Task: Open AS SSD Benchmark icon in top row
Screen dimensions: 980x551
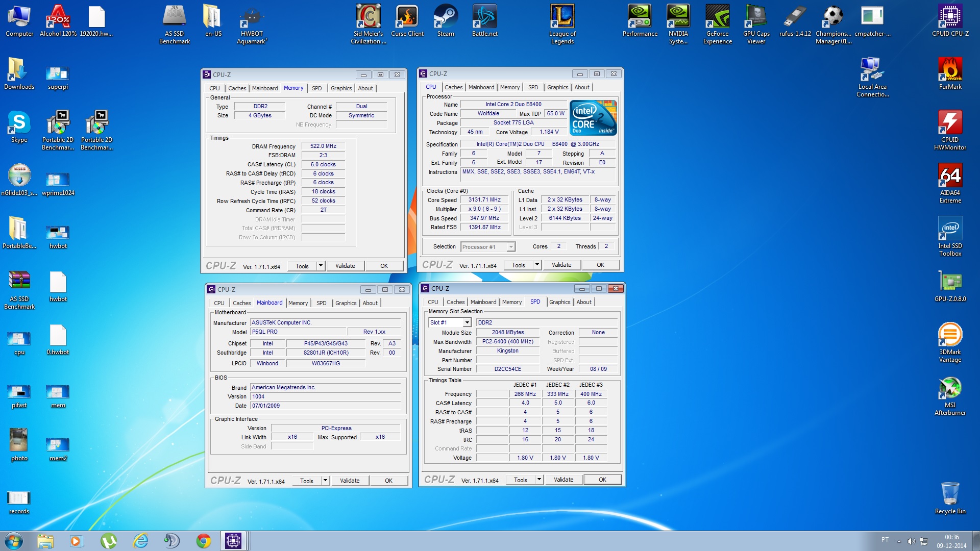Action: coord(174,24)
